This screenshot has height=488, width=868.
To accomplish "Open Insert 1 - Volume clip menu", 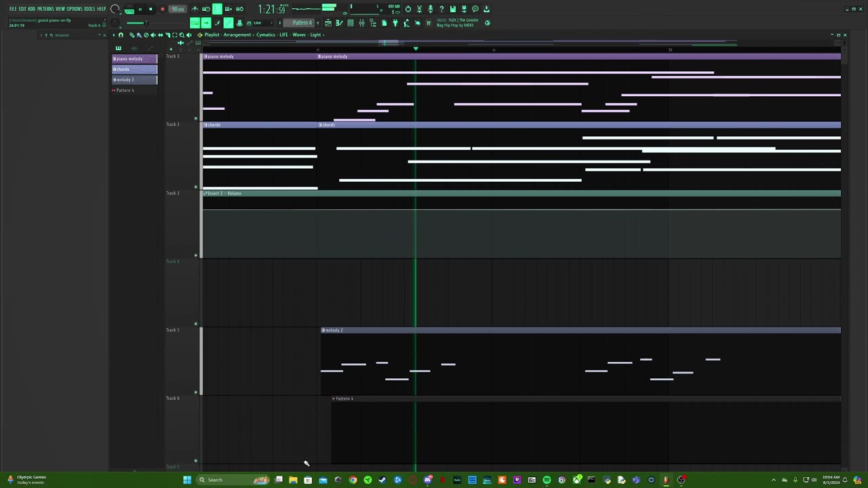I will click(x=205, y=193).
